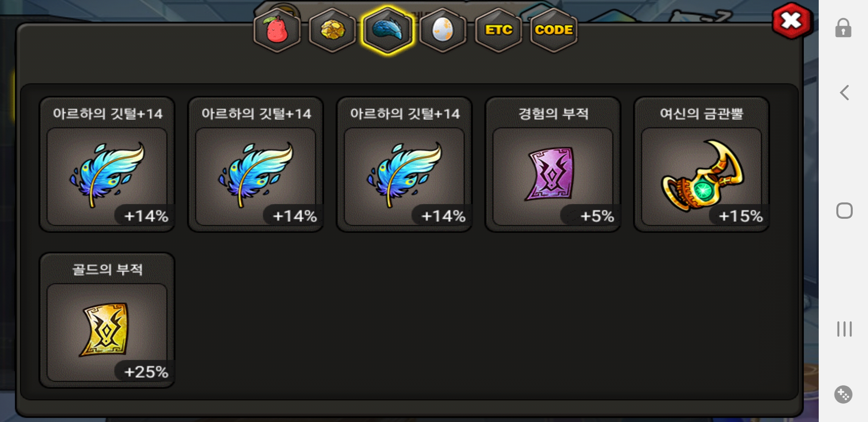
Task: Open the CODE tab
Action: [x=554, y=30]
